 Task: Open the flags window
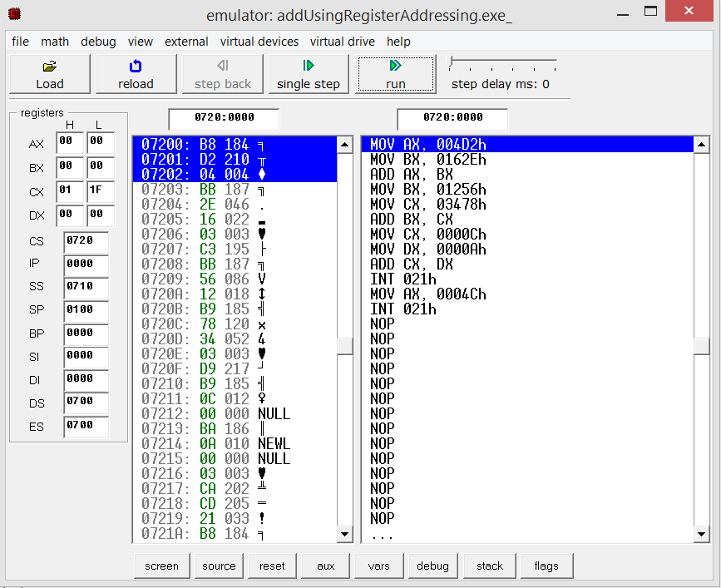click(x=546, y=566)
